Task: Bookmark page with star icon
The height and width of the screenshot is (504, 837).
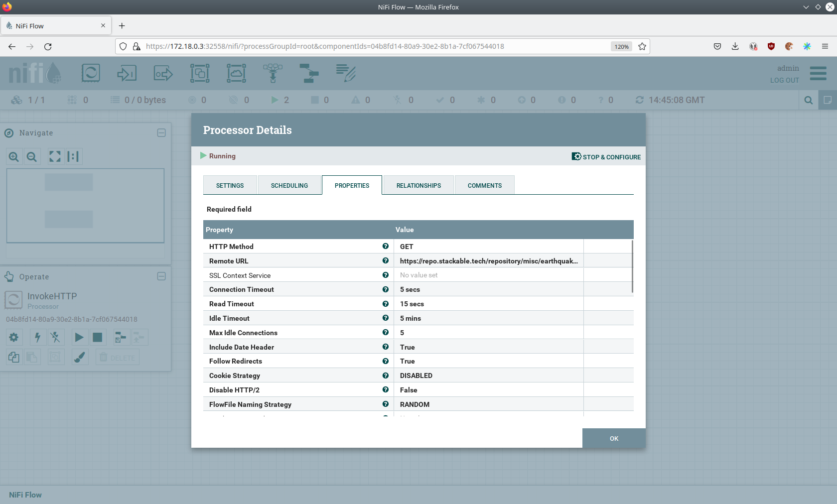Action: point(642,46)
